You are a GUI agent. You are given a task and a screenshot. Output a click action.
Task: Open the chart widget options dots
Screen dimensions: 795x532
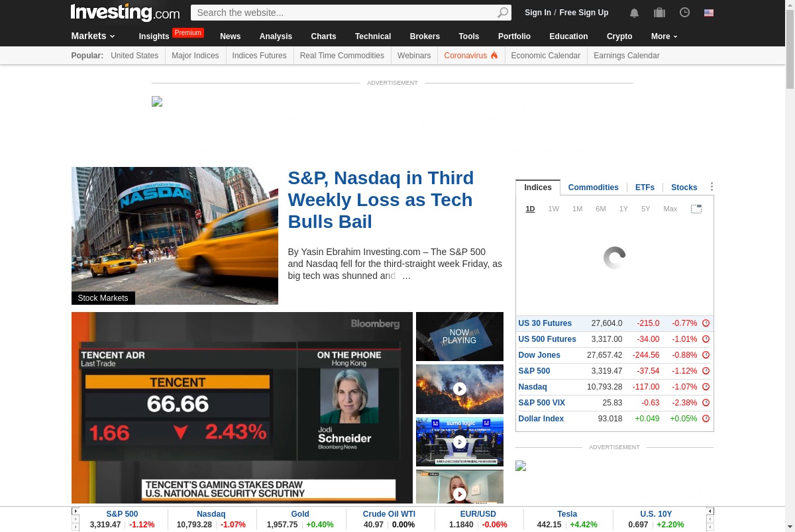tap(712, 187)
